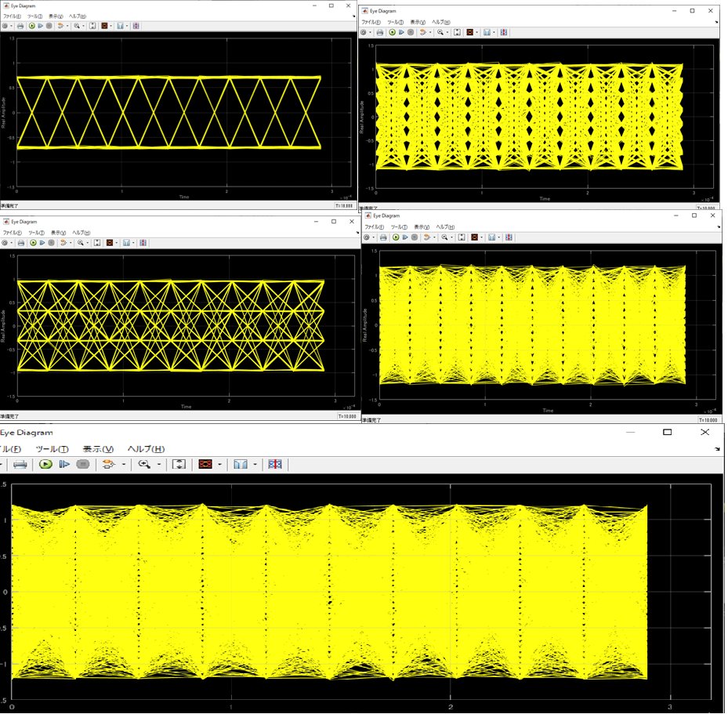Stop simulation in top-left Eye Diagram window
The height and width of the screenshot is (714, 728).
pyautogui.click(x=49, y=26)
